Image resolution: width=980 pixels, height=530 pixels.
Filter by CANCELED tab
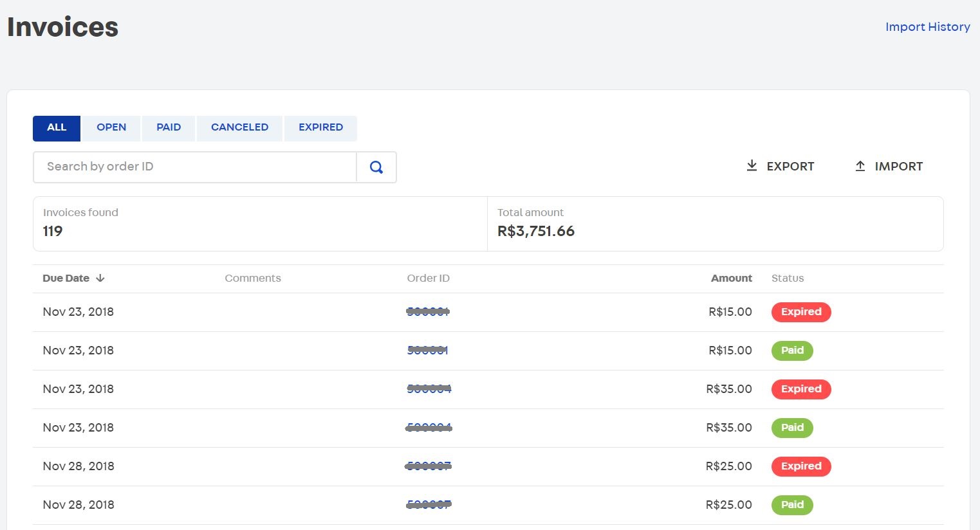click(239, 127)
